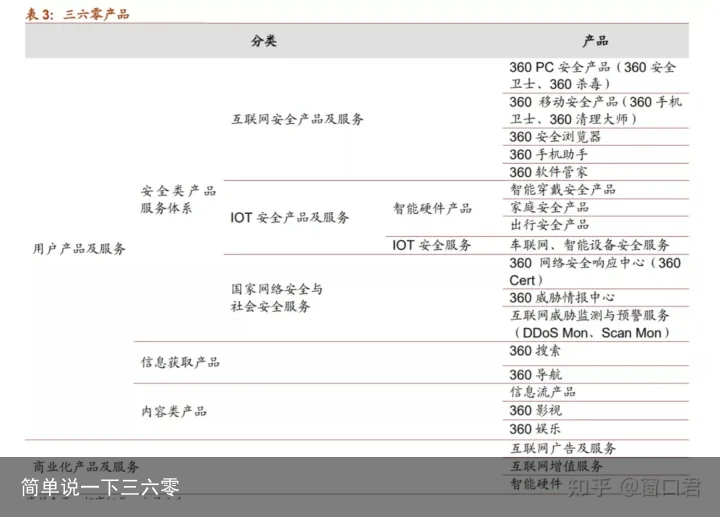Click the IOT 安全服务 cell
Screen dimensions: 720x517
coord(432,245)
